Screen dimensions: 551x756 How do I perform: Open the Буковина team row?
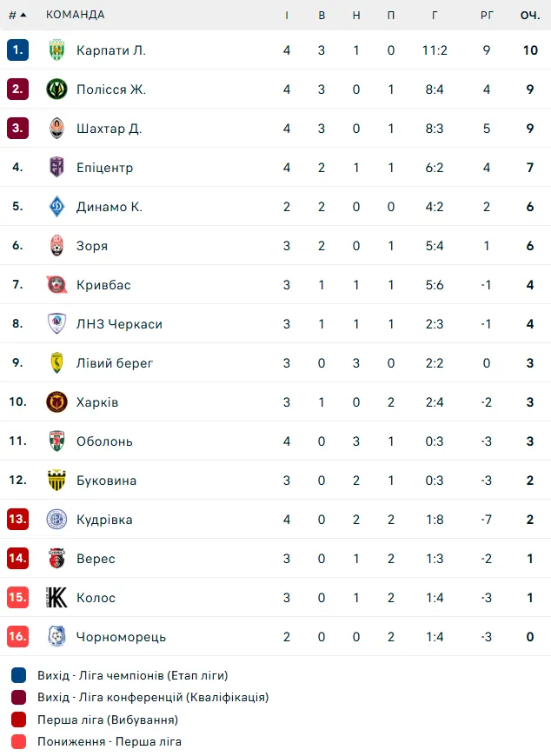coord(275,480)
